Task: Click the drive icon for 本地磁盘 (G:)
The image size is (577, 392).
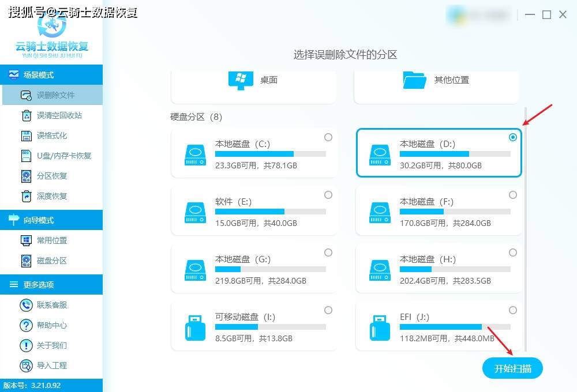Action: pos(196,270)
